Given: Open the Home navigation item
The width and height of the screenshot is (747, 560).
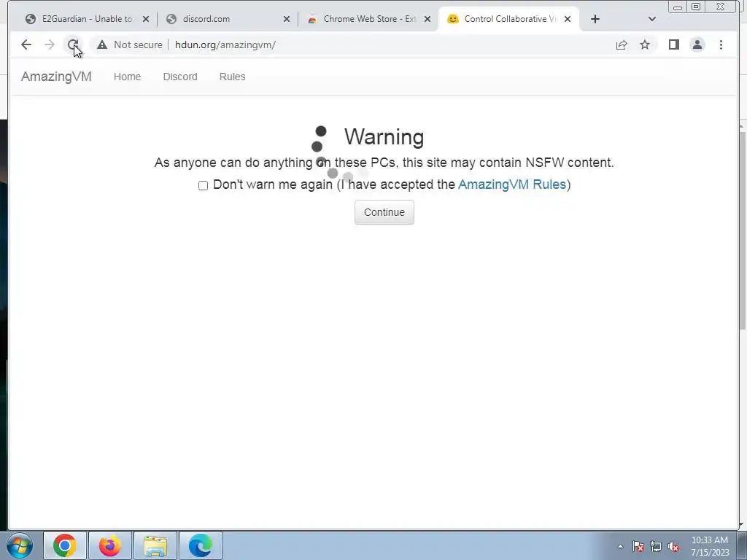Looking at the screenshot, I should click(x=127, y=77).
